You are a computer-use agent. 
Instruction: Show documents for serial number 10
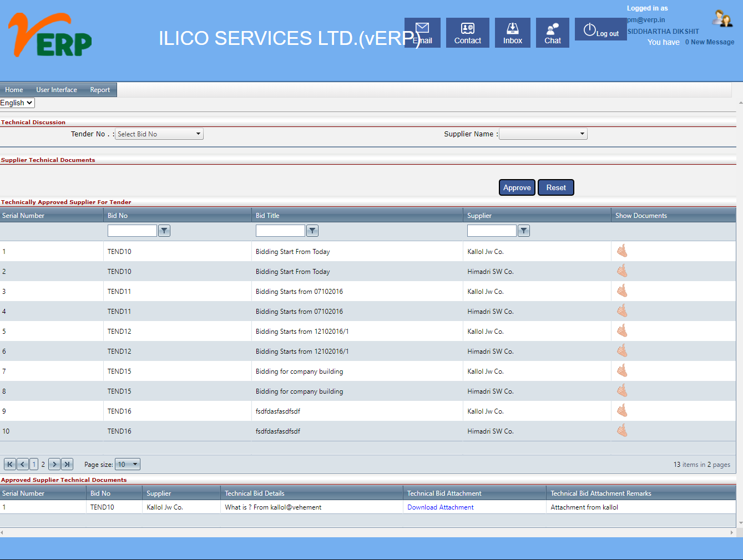623,431
